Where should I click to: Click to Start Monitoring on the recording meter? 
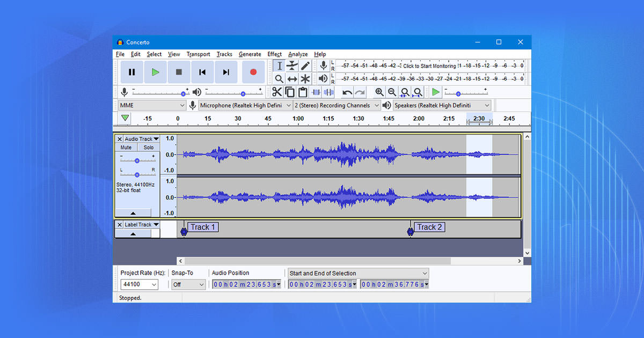(x=429, y=66)
